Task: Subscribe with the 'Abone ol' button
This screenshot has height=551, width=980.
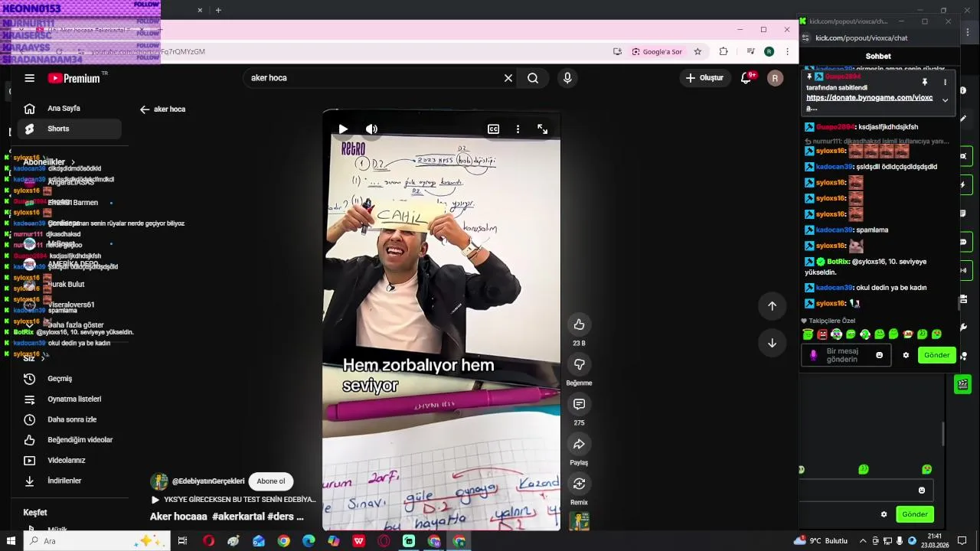Action: point(271,481)
